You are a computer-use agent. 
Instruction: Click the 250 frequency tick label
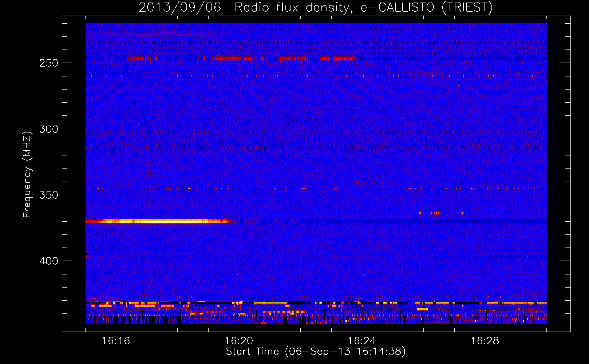pyautogui.click(x=48, y=63)
